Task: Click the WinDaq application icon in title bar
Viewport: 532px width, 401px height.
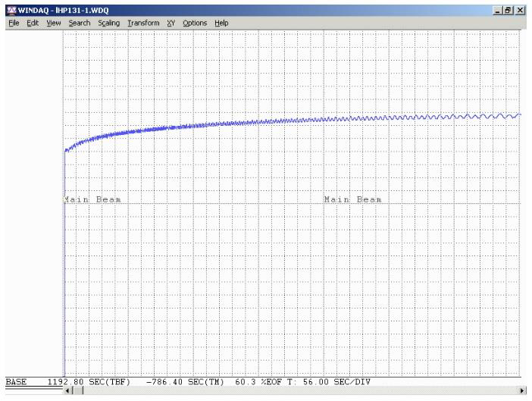Action: 11,10
